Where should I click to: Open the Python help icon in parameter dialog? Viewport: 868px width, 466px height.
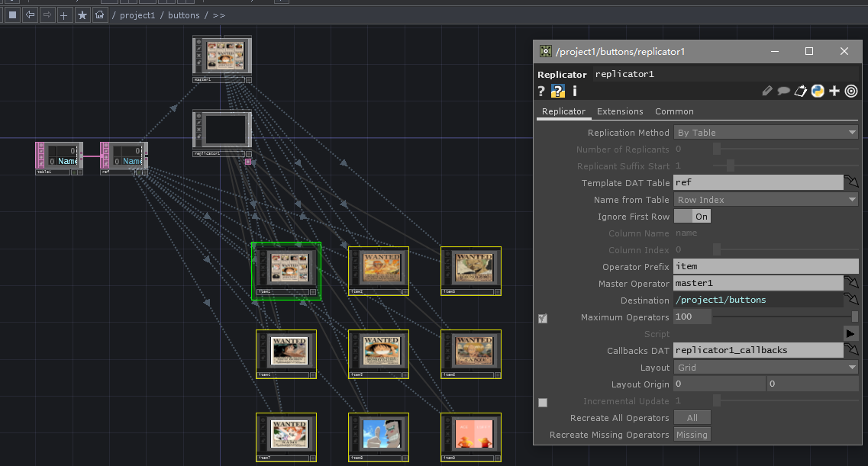557,91
